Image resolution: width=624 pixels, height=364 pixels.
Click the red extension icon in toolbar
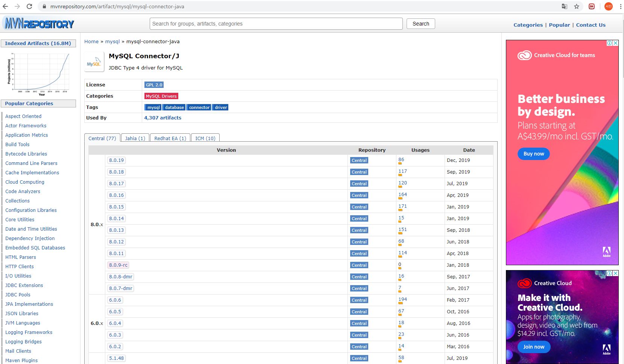(x=592, y=6)
